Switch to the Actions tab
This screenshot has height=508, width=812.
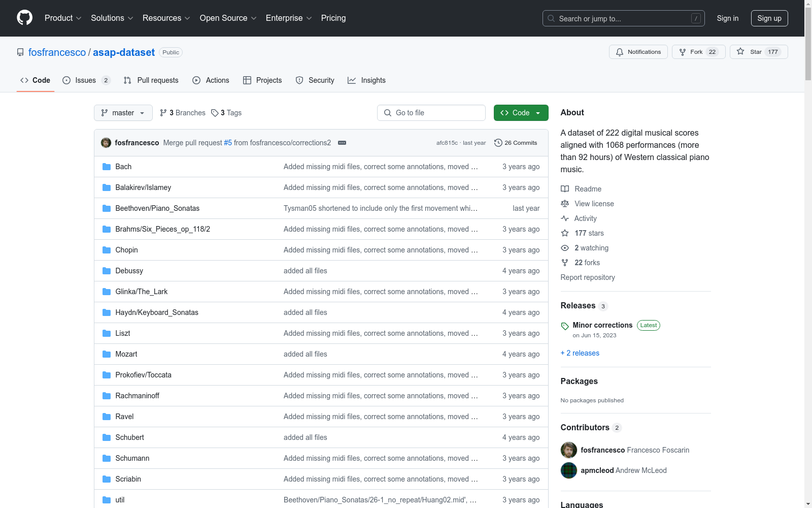(211, 80)
